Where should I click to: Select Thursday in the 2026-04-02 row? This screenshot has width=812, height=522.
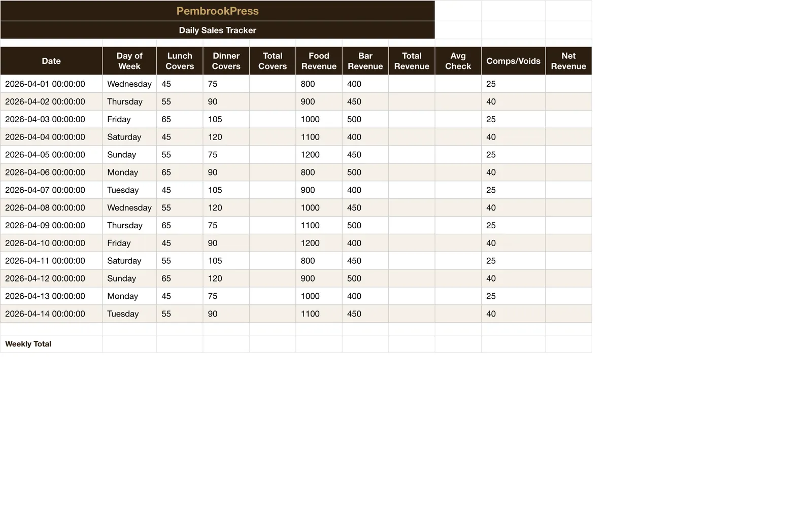click(x=129, y=101)
